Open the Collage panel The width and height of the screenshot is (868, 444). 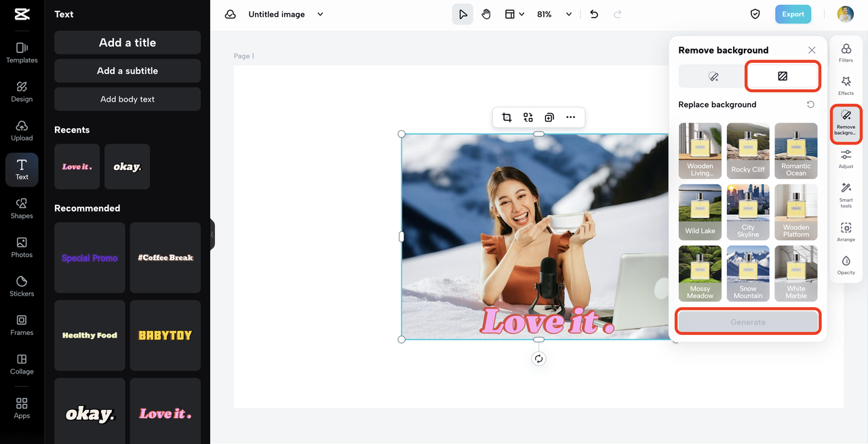[x=22, y=364]
